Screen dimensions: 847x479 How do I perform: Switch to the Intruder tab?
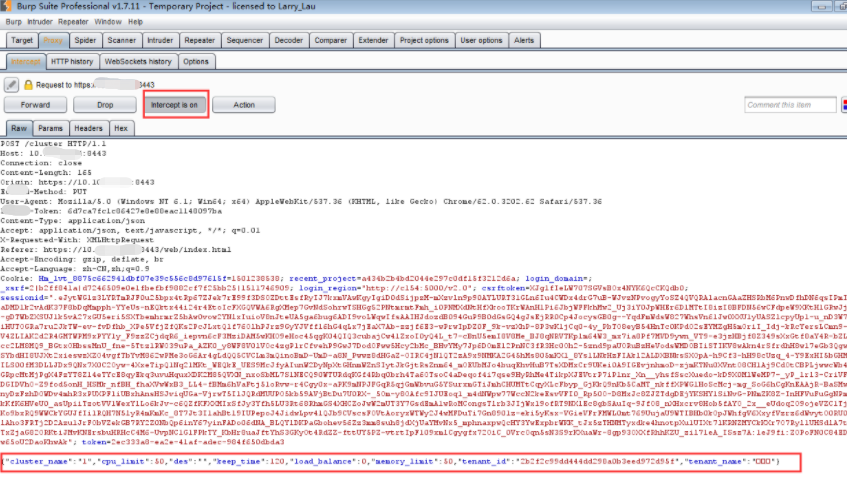(x=160, y=41)
